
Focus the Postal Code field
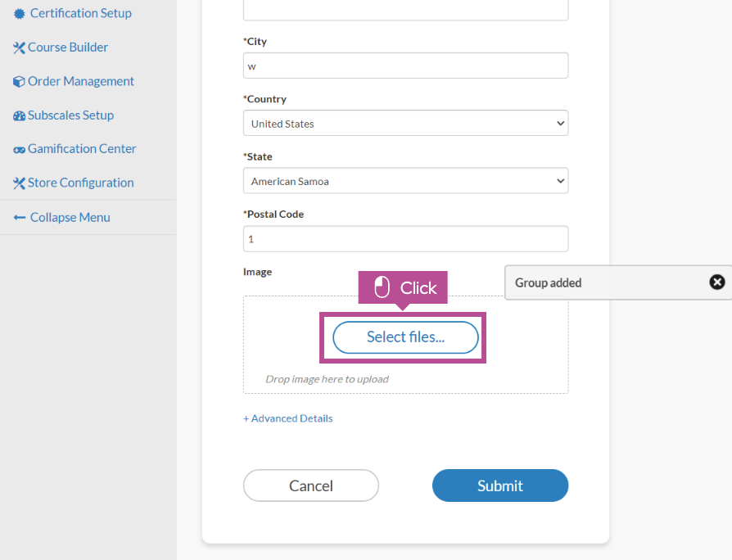tap(405, 239)
